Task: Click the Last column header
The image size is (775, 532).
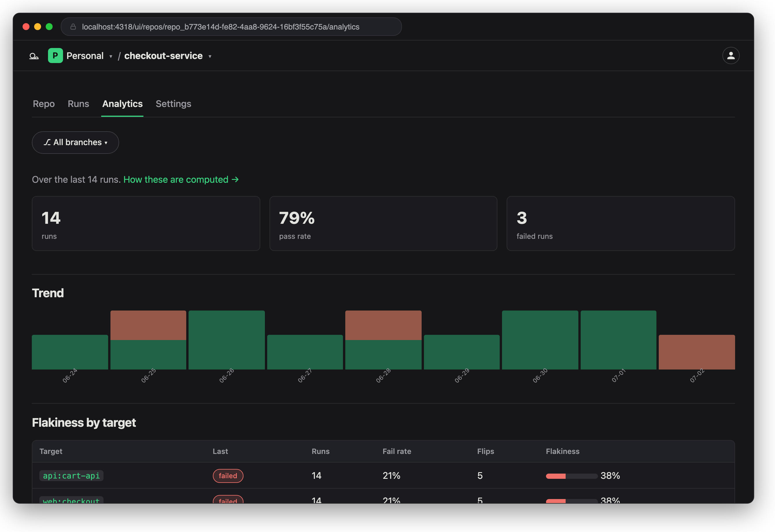Action: (x=220, y=451)
